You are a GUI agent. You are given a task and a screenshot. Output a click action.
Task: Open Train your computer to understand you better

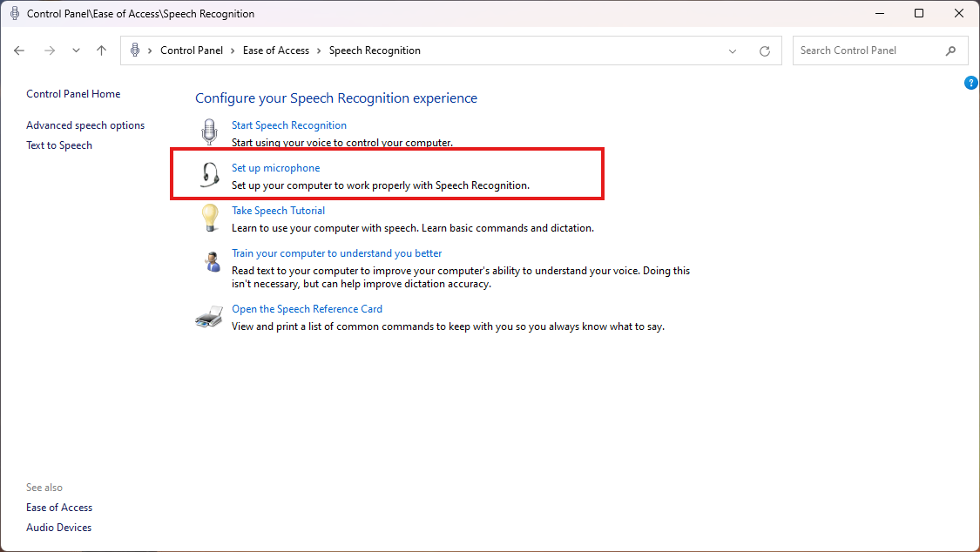336,253
